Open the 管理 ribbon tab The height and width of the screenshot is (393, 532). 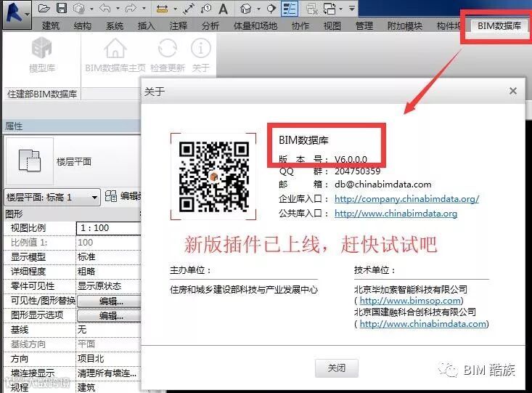[364, 26]
